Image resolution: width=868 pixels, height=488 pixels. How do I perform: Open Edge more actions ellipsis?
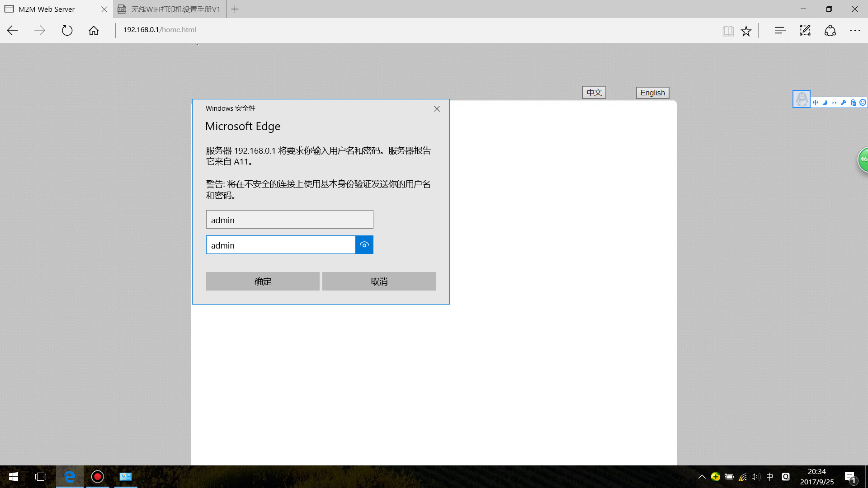click(x=854, y=30)
